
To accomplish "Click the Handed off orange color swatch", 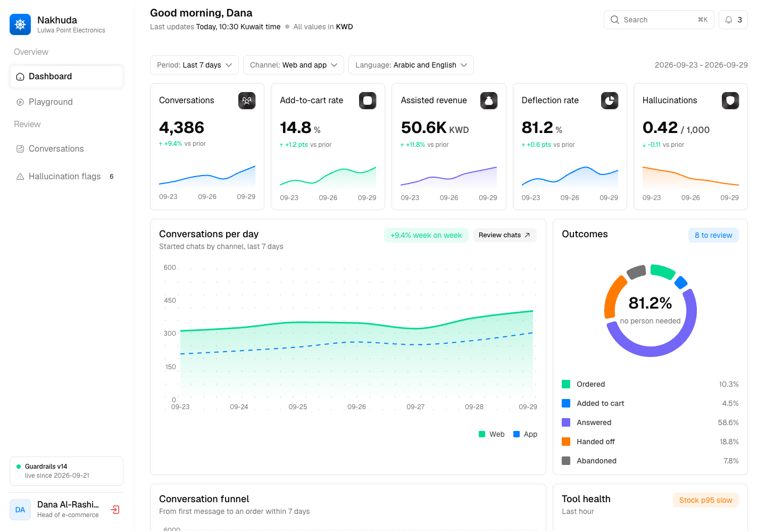I will pyautogui.click(x=566, y=442).
